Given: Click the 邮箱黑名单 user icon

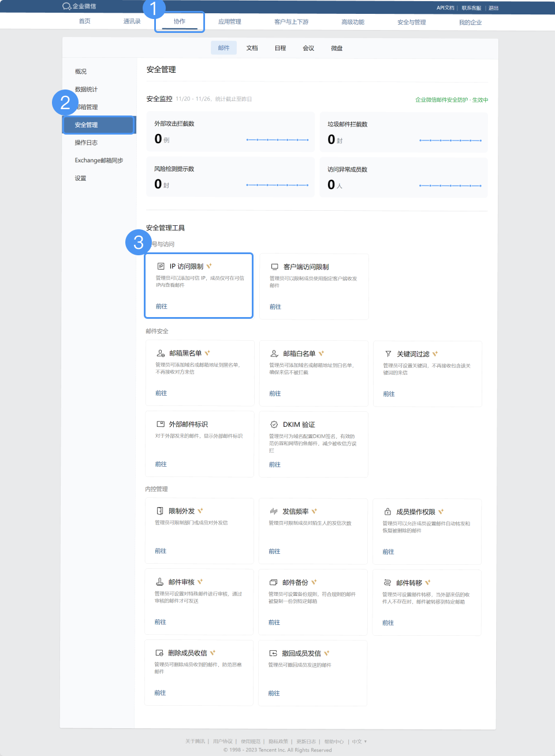Looking at the screenshot, I should click(161, 353).
